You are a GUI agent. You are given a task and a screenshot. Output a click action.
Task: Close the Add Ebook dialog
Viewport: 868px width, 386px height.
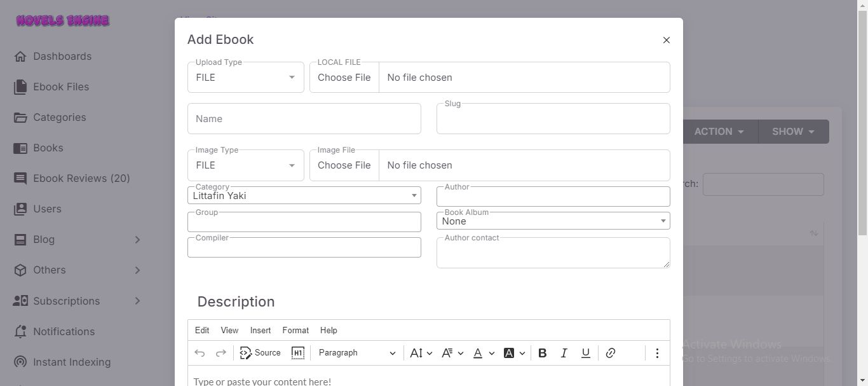click(x=666, y=40)
